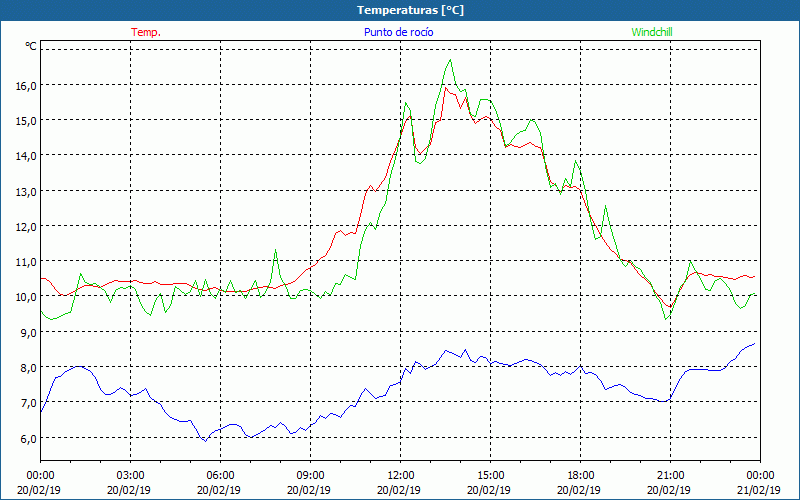The width and height of the screenshot is (800, 500).
Task: Click the '°C' axis unit label
Action: coord(31,46)
